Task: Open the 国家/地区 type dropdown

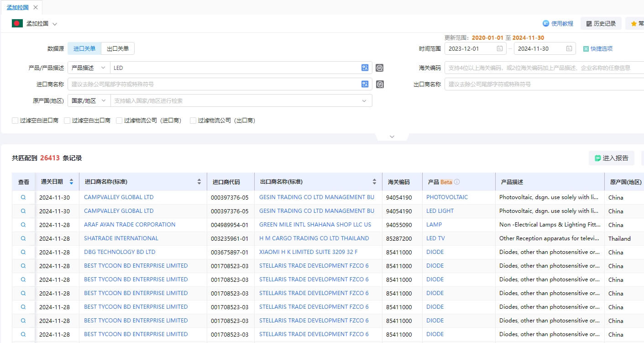Action: 89,100
